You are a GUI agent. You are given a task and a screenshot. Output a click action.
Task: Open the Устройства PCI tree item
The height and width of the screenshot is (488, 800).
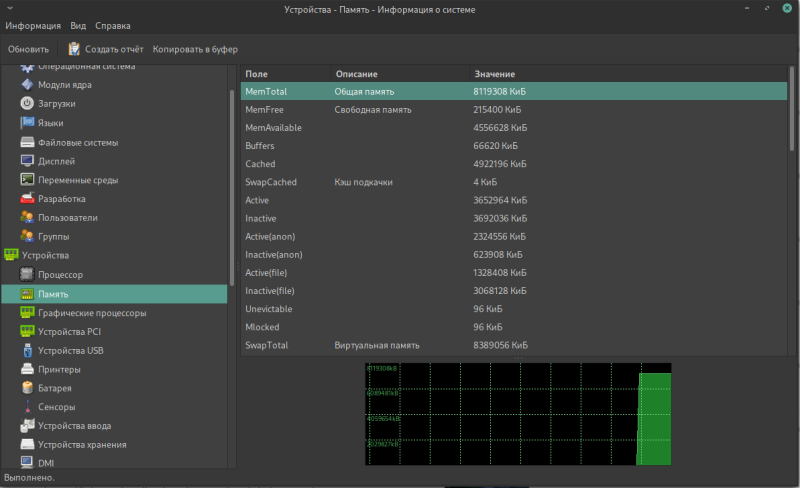pos(69,332)
